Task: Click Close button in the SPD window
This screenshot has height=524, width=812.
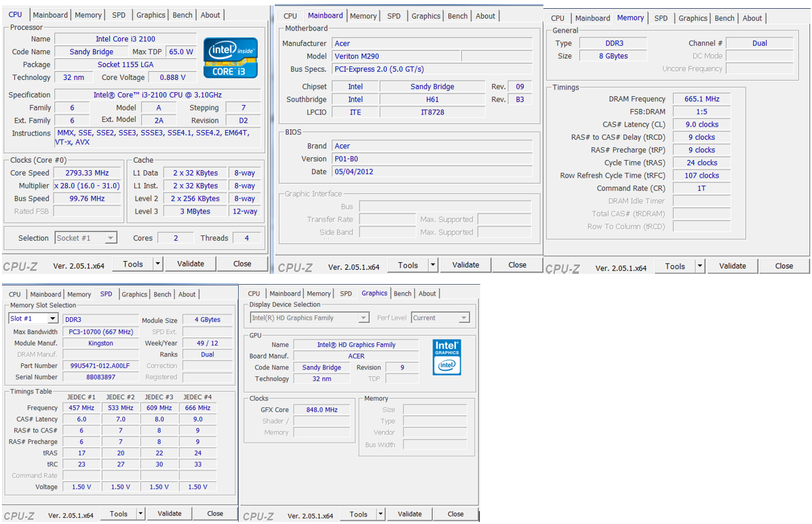Action: point(216,514)
